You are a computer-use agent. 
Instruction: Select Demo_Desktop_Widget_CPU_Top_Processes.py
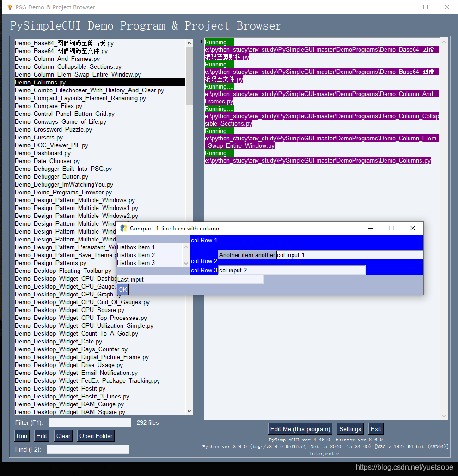click(100, 318)
